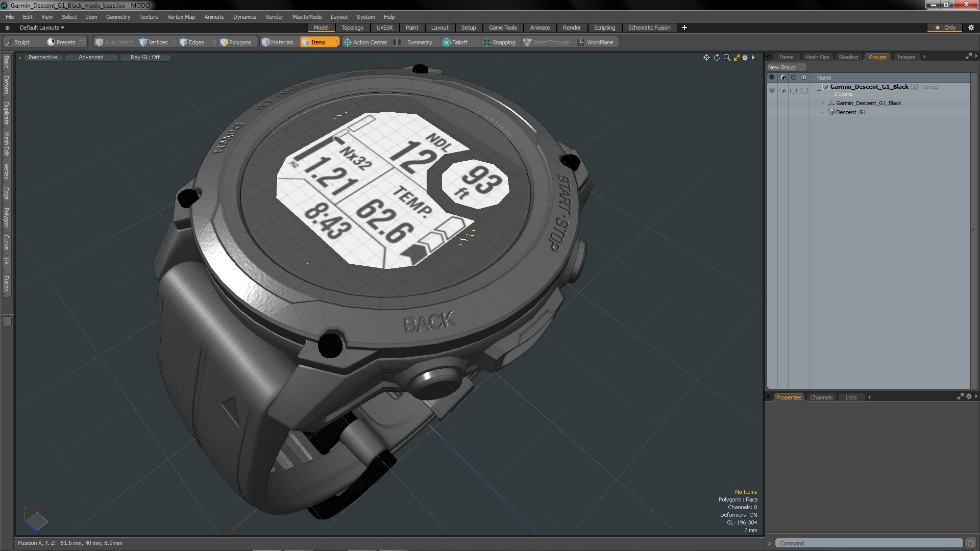Image resolution: width=980 pixels, height=551 pixels.
Task: Add a new layout tab with plus
Action: click(x=684, y=28)
